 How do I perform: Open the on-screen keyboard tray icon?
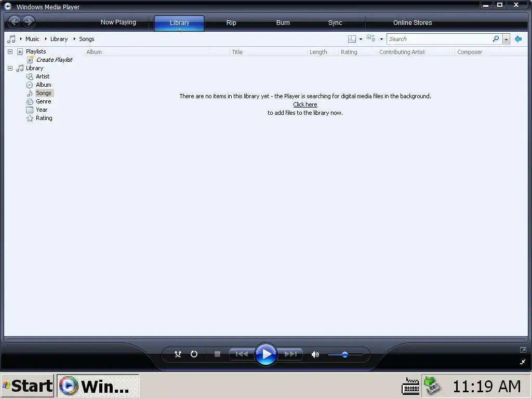click(410, 386)
